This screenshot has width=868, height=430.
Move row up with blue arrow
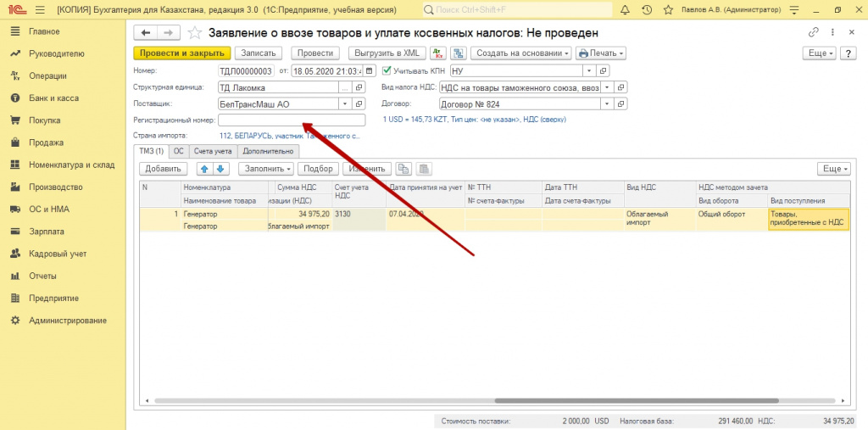click(205, 169)
